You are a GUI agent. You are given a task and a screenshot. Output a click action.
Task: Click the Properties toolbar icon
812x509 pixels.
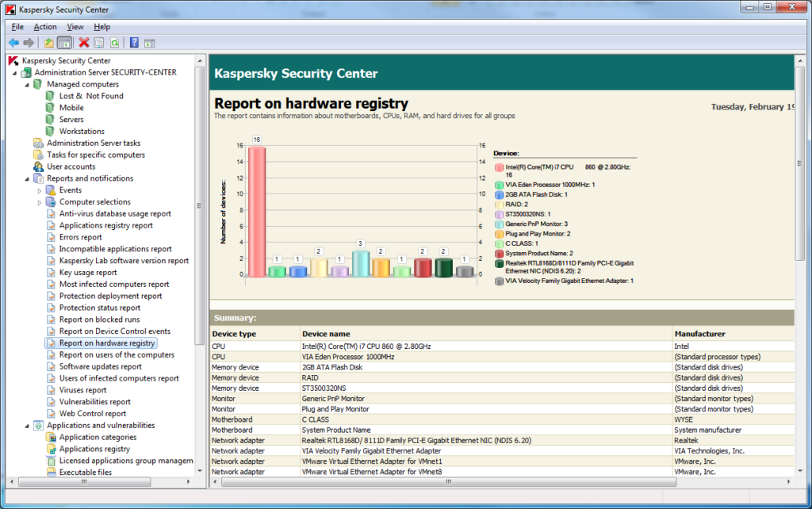point(99,43)
